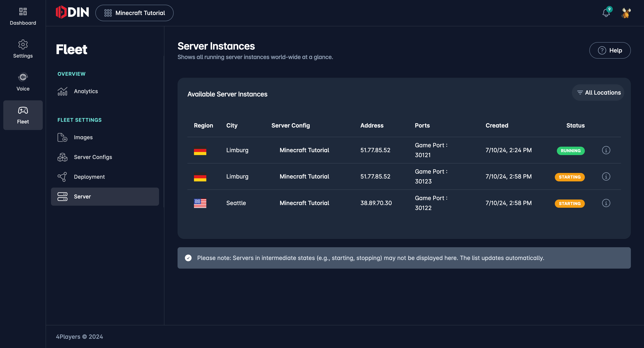Click German flag of running Limburg server
Viewport: 644px width, 348px height.
click(x=200, y=151)
